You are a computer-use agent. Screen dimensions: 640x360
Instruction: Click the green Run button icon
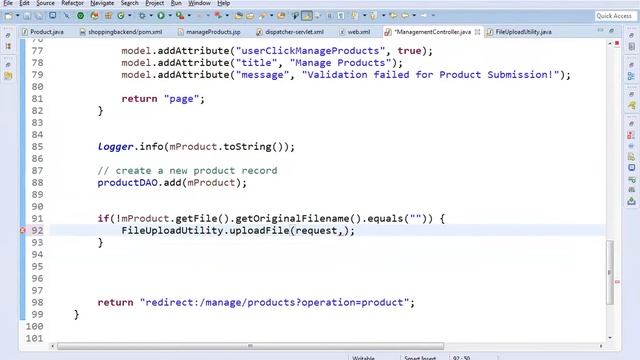click(x=161, y=16)
